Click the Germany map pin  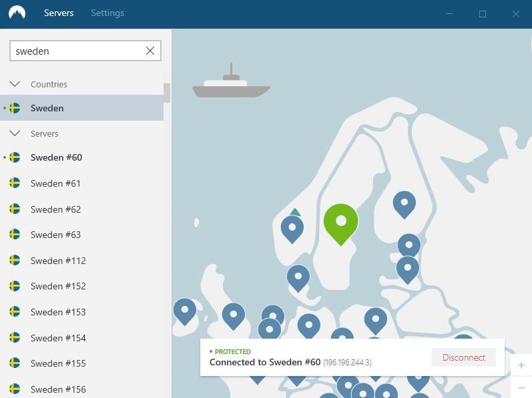[309, 326]
